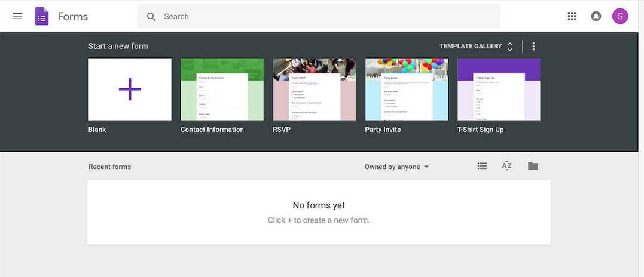Image resolution: width=644 pixels, height=277 pixels.
Task: Open the Owned by anyone dropdown
Action: pos(396,167)
